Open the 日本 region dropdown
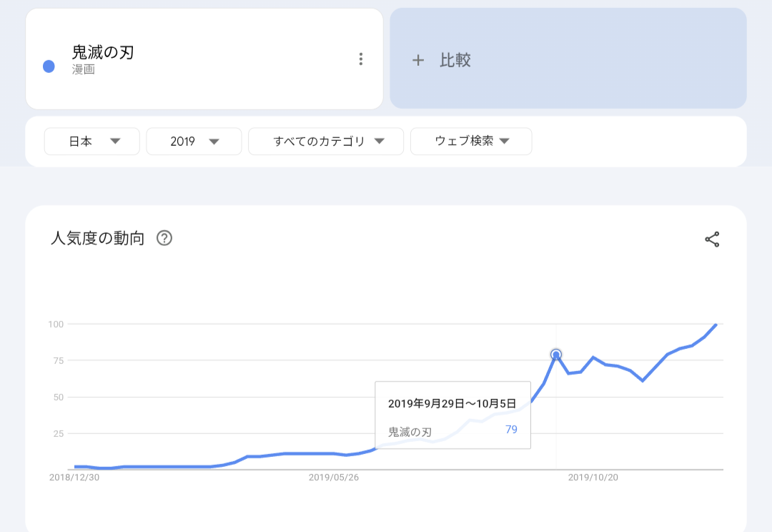This screenshot has height=532, width=772. [x=92, y=142]
